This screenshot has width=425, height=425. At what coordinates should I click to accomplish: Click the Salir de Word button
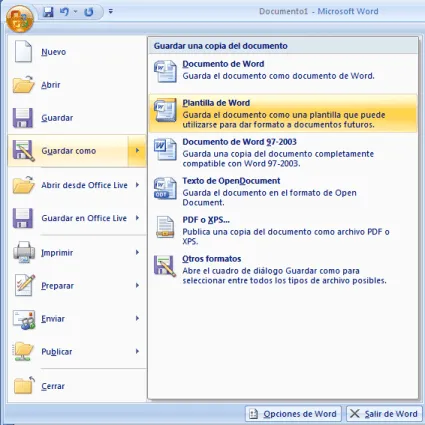coord(384,414)
